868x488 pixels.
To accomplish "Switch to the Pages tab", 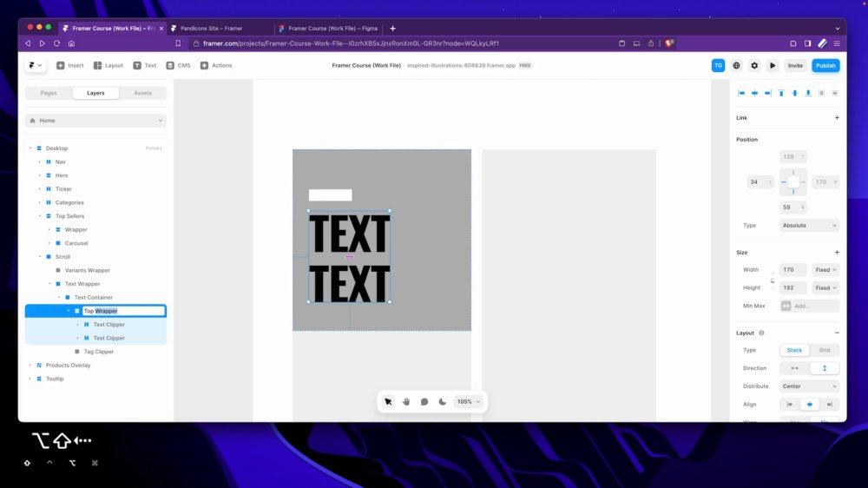I will [49, 93].
